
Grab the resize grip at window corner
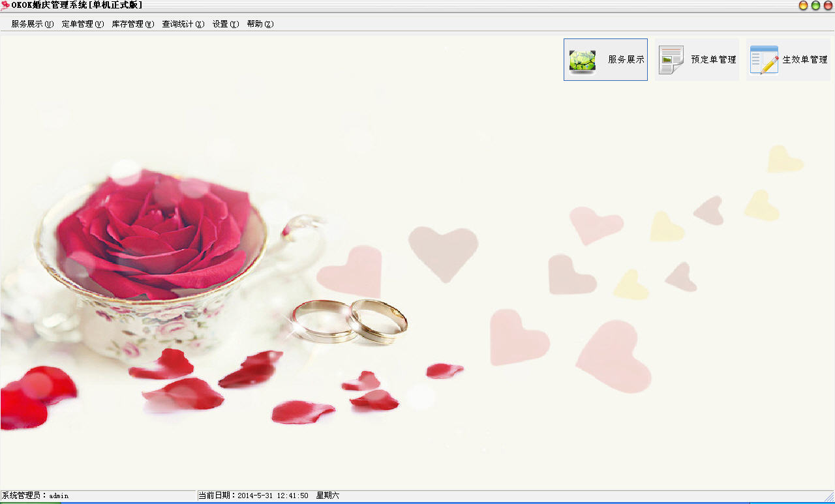pos(829,497)
